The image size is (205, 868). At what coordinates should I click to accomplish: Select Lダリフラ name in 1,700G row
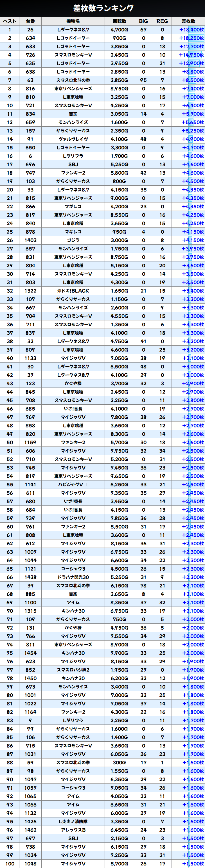[x=73, y=156]
